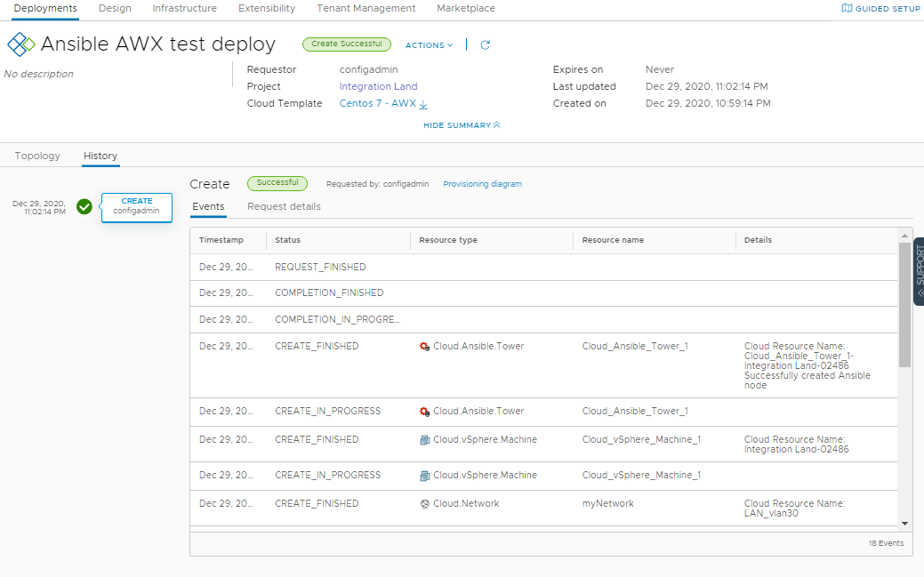Select the Events sub-tab
The width and height of the screenshot is (924, 577).
(x=208, y=206)
